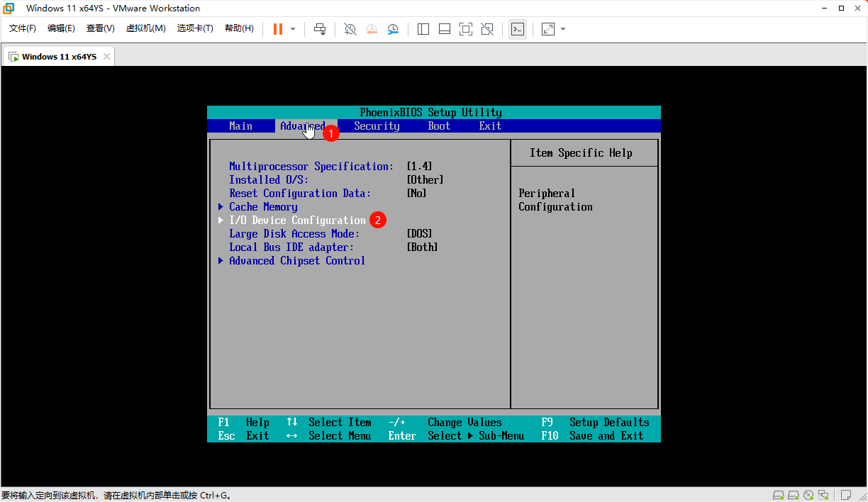Screen dimensions: 868x502
Task: Click the Change Values footer hint
Action: click(x=445, y=423)
